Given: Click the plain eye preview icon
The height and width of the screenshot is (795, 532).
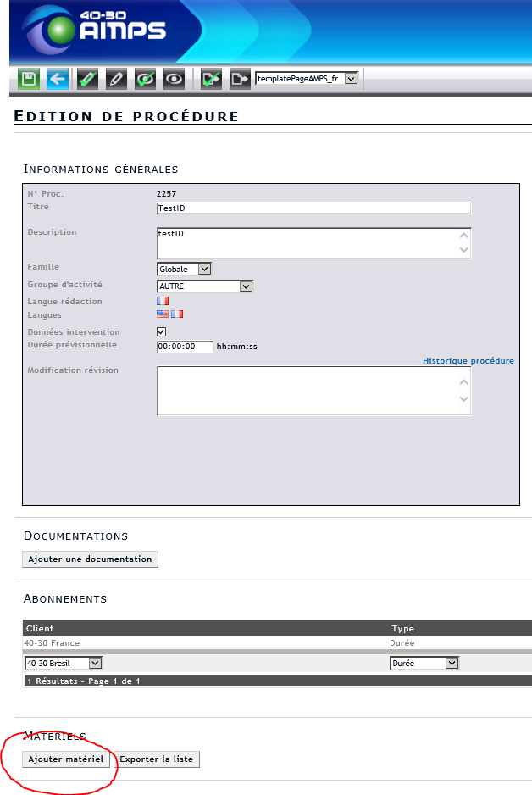Looking at the screenshot, I should (x=175, y=80).
